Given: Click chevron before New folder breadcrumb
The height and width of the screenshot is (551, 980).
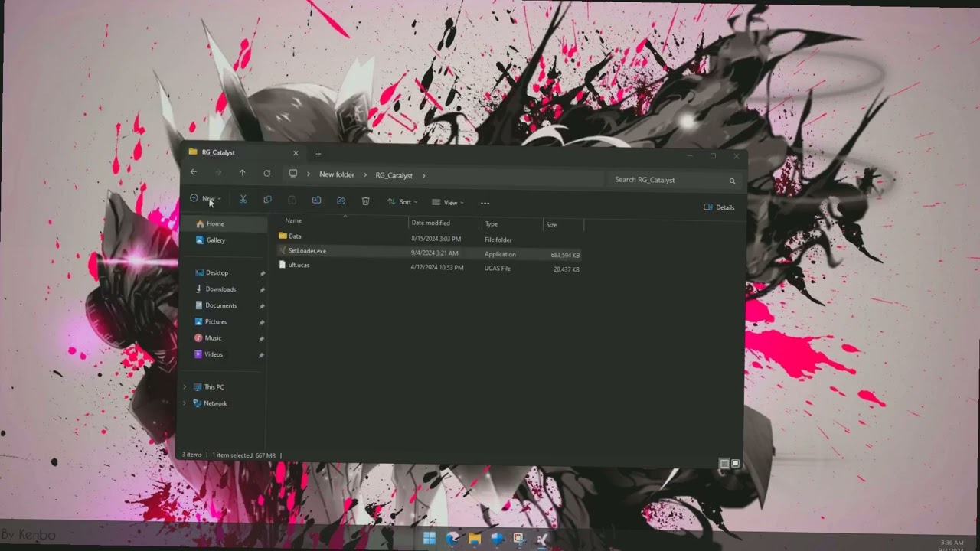Looking at the screenshot, I should 309,174.
